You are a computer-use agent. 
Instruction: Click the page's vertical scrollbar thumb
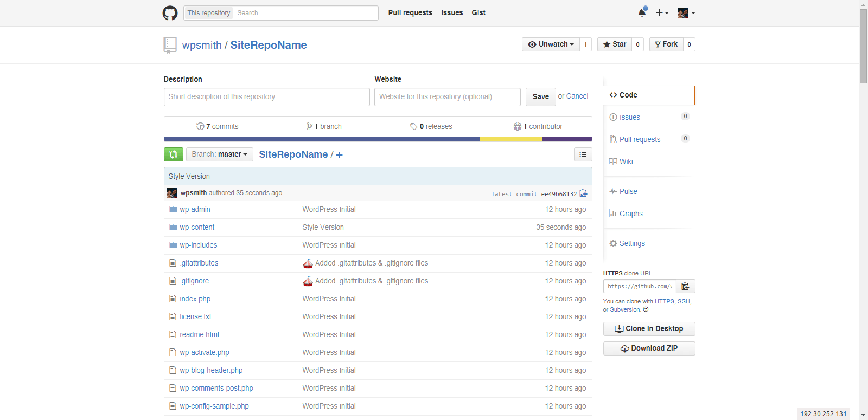[864, 46]
